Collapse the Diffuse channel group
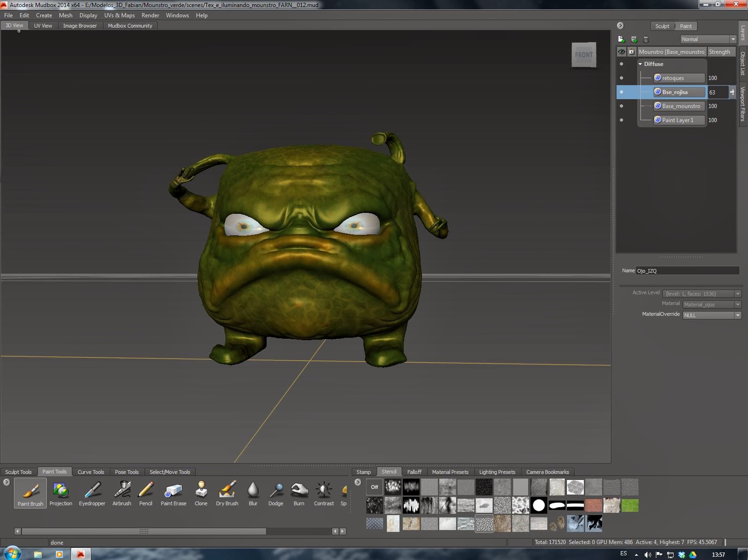The width and height of the screenshot is (748, 560). click(x=640, y=64)
